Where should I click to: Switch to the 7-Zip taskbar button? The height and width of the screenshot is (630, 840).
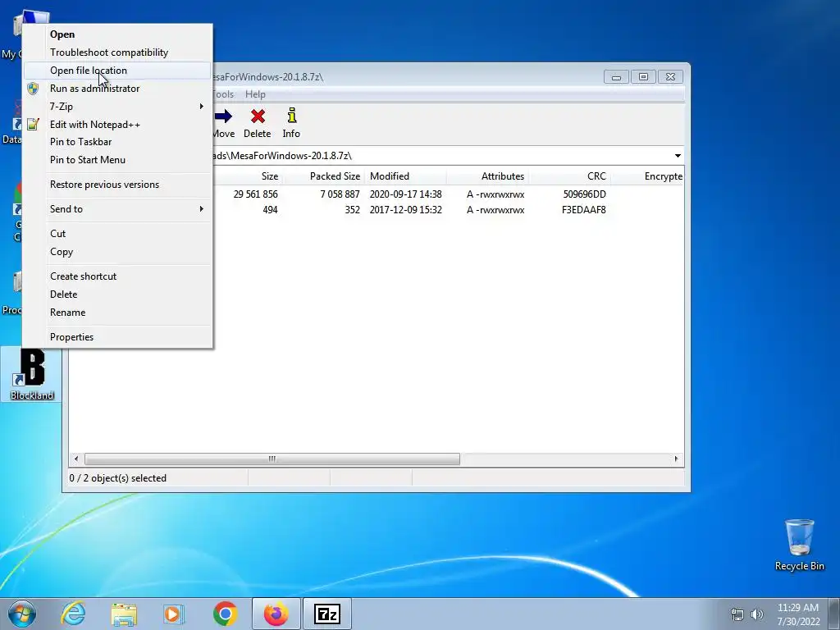(x=327, y=614)
